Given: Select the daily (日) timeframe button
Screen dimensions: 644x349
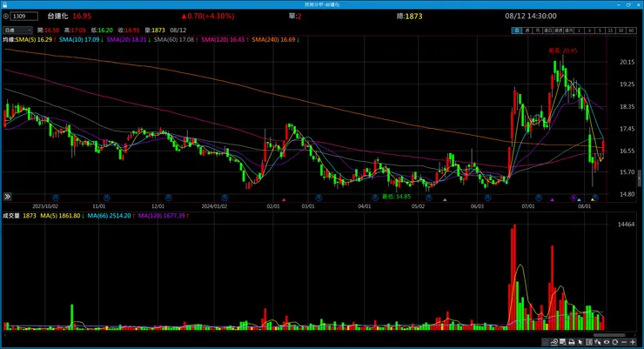Looking at the screenshot, I should (x=517, y=30).
